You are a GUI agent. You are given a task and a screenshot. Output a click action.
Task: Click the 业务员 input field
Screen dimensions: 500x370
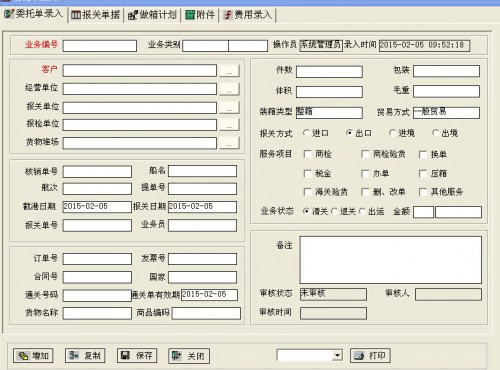point(203,225)
